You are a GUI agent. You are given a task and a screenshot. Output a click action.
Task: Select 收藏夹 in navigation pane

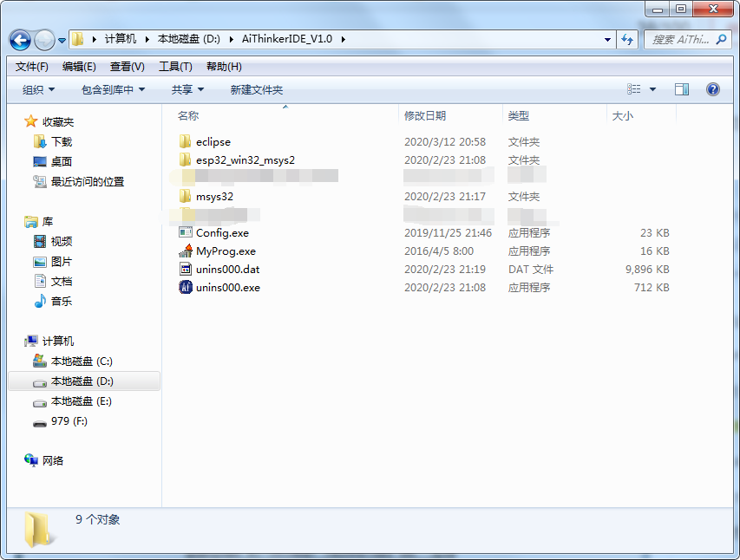(57, 121)
